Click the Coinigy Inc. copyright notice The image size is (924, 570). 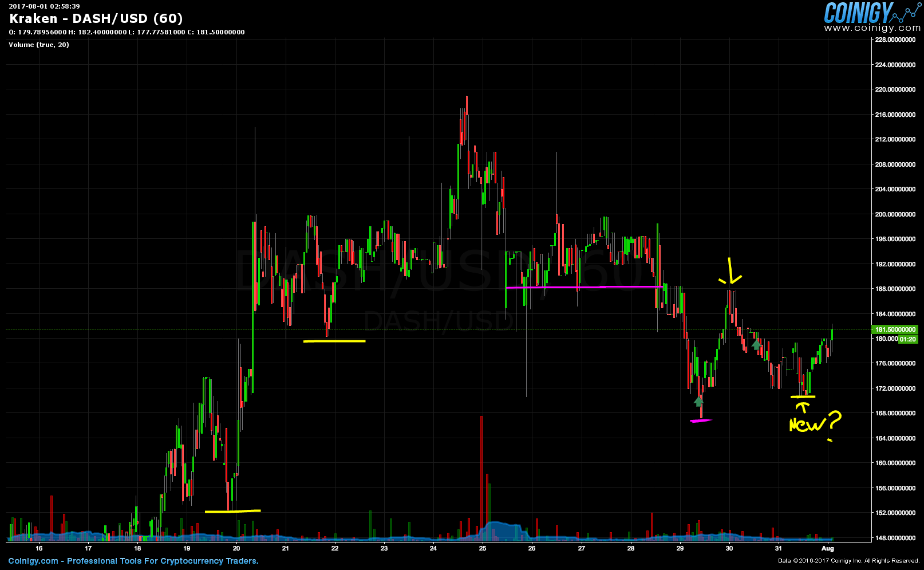848,561
